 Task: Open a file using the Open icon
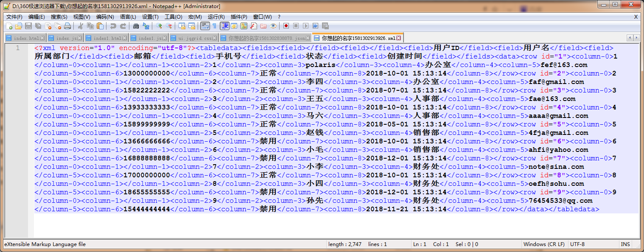19,26
